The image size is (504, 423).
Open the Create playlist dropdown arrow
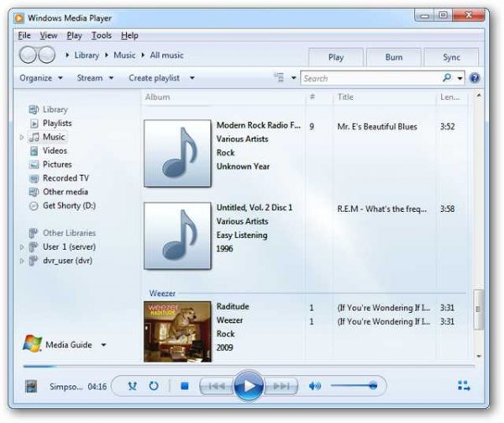[192, 78]
